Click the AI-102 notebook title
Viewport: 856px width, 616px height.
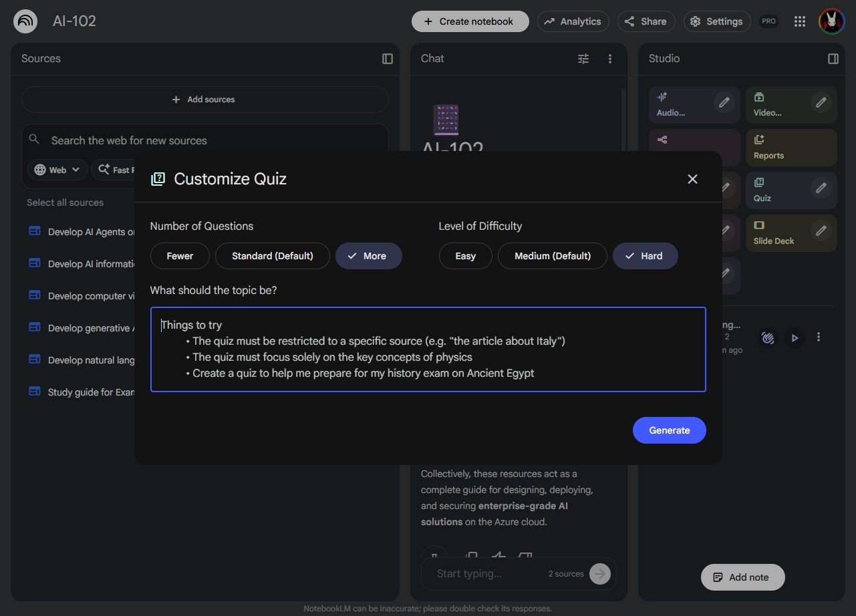pyautogui.click(x=74, y=21)
